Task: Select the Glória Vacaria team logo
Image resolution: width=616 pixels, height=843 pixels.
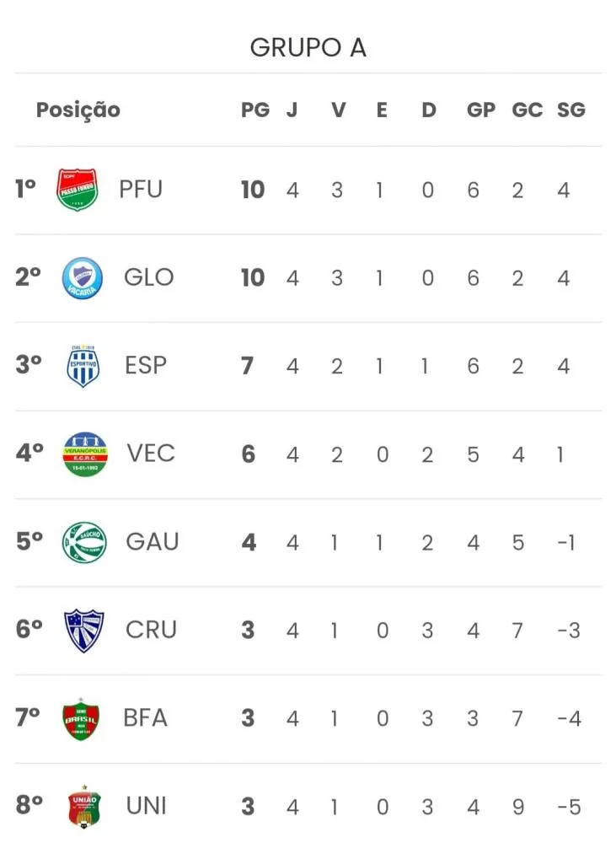Action: pyautogui.click(x=83, y=278)
